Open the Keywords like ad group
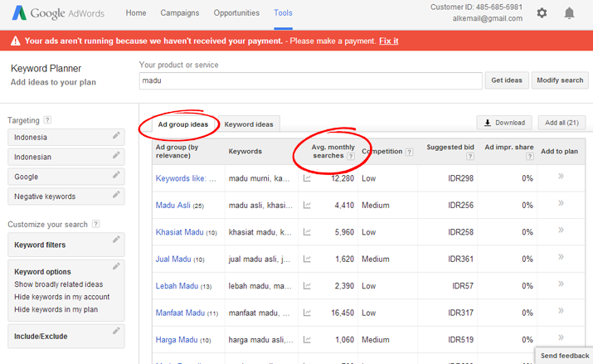The height and width of the screenshot is (364, 593). pyautogui.click(x=186, y=178)
